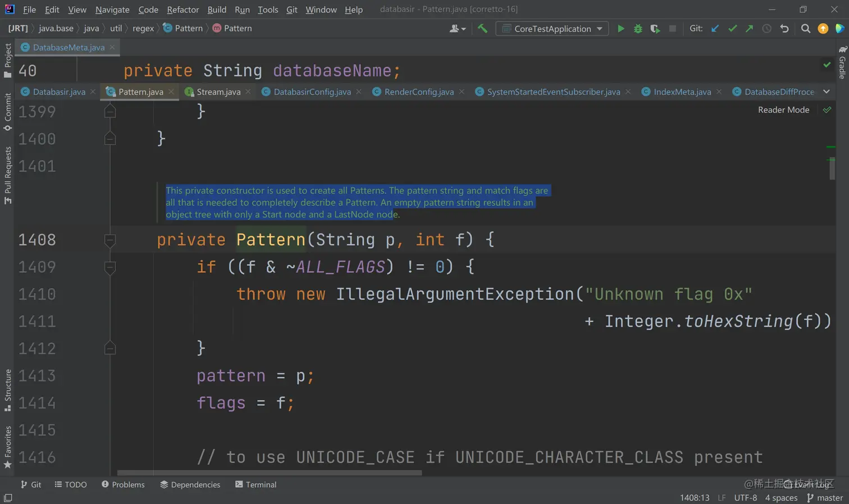Click the master Git branch widget
The height and width of the screenshot is (504, 849).
pyautogui.click(x=824, y=498)
